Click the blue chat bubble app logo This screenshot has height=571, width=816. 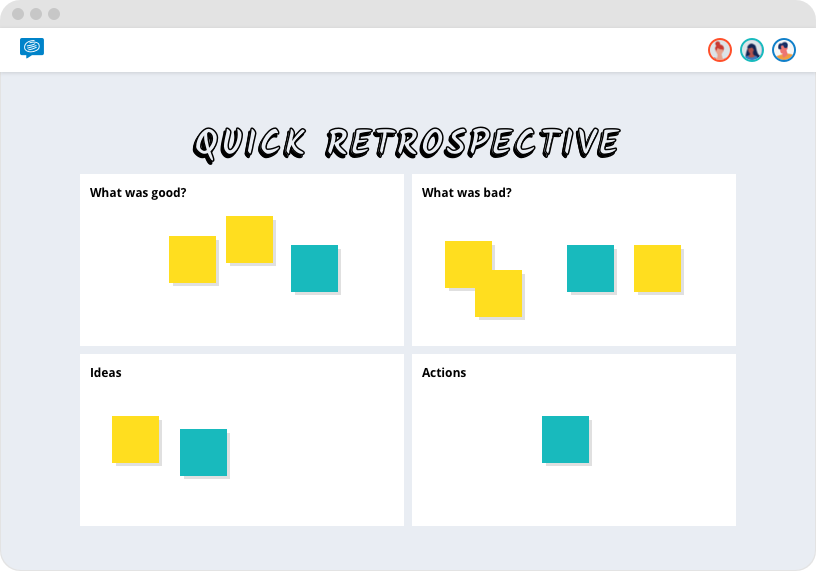coord(32,48)
